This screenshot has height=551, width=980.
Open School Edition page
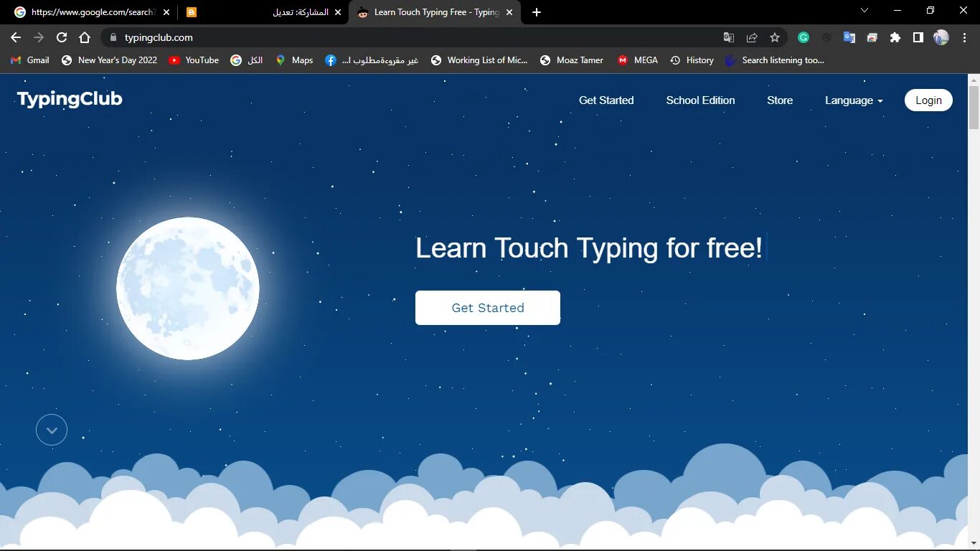click(700, 100)
